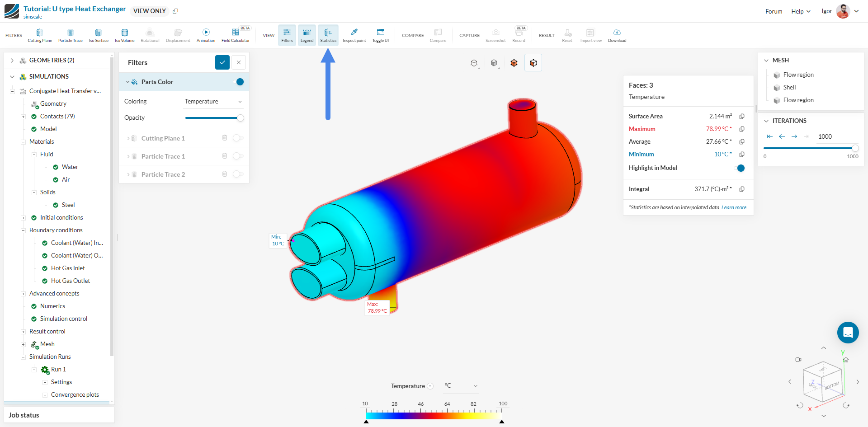Close the Filters panel
Screen dimensions: 868x427
click(x=239, y=62)
